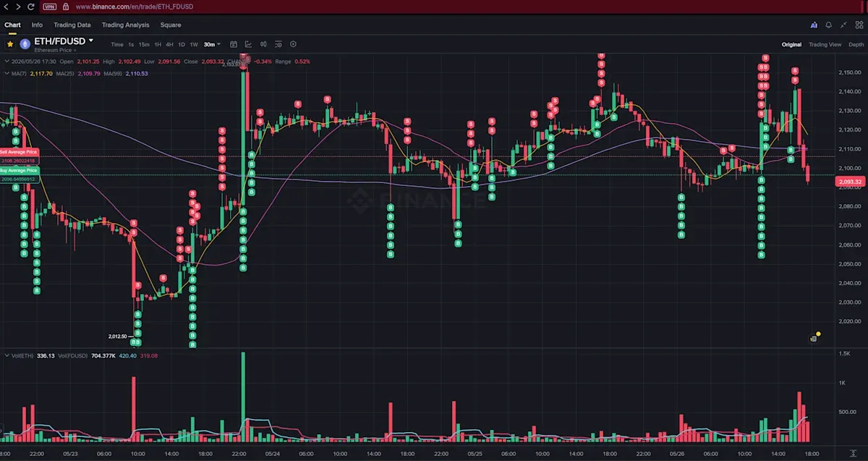The width and height of the screenshot is (868, 461).
Task: Click the 2,012.50 low price marker
Action: [117, 336]
